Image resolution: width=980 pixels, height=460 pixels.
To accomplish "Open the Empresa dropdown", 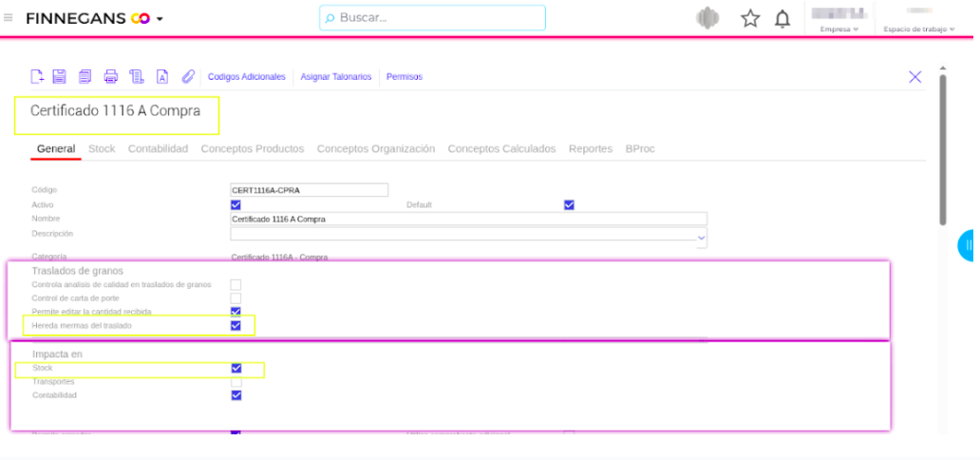I will (839, 29).
